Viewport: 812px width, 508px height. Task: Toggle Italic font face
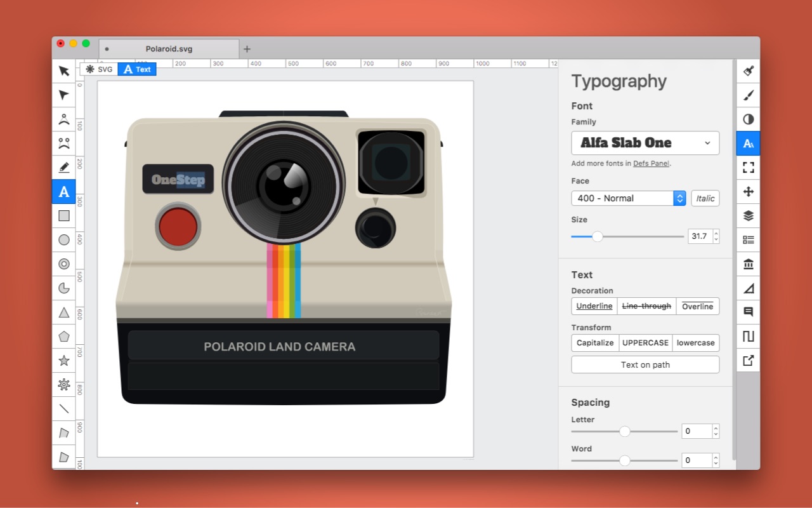coord(705,198)
